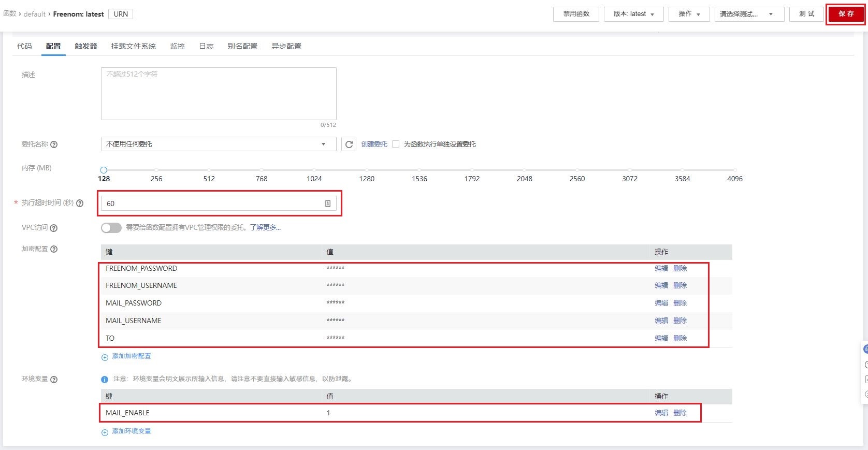This screenshot has width=868, height=450.
Task: Open the 别名配置 tab
Action: pyautogui.click(x=242, y=46)
